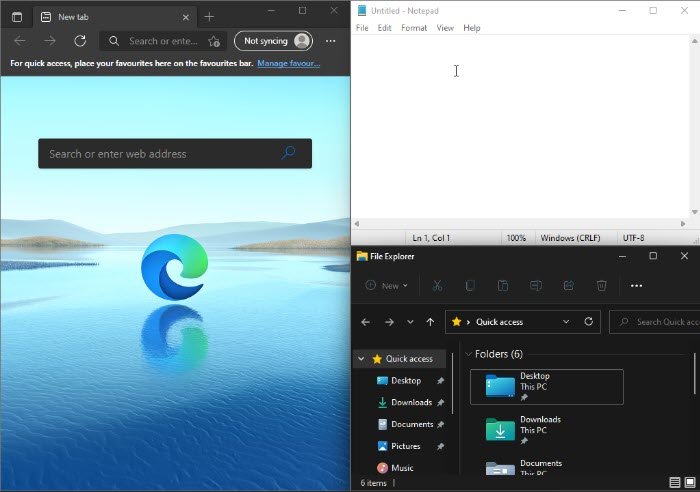Open Edge Settings and more menu
This screenshot has height=492, width=700.
point(330,41)
